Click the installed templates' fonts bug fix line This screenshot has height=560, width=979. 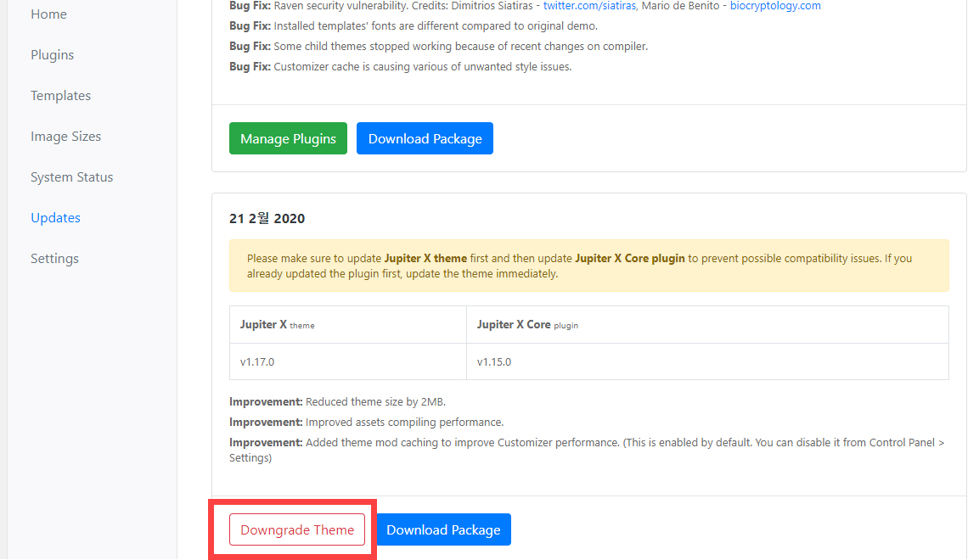point(414,26)
